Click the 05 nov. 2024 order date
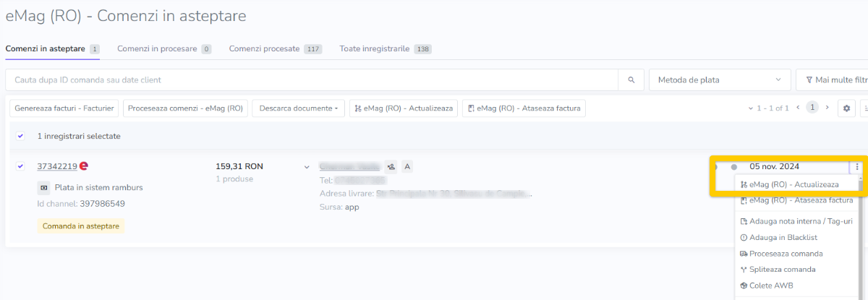 774,166
